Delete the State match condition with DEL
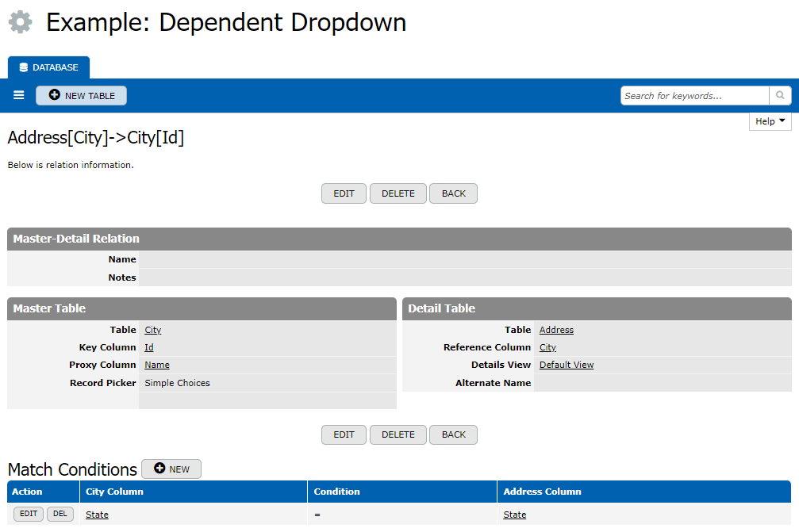Viewport: 799px width, 532px height. tap(60, 514)
